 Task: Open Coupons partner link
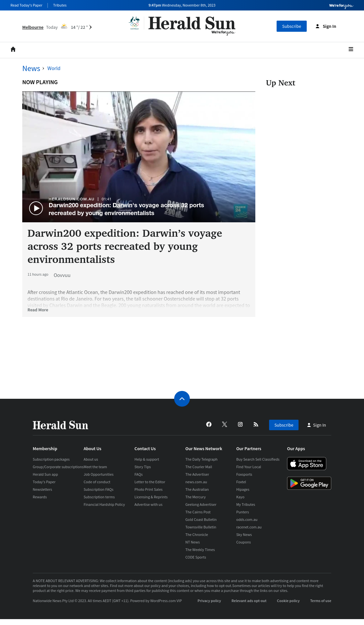(244, 542)
